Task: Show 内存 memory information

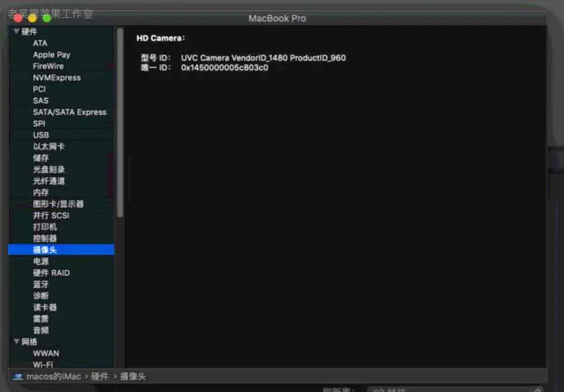Action: coord(41,193)
